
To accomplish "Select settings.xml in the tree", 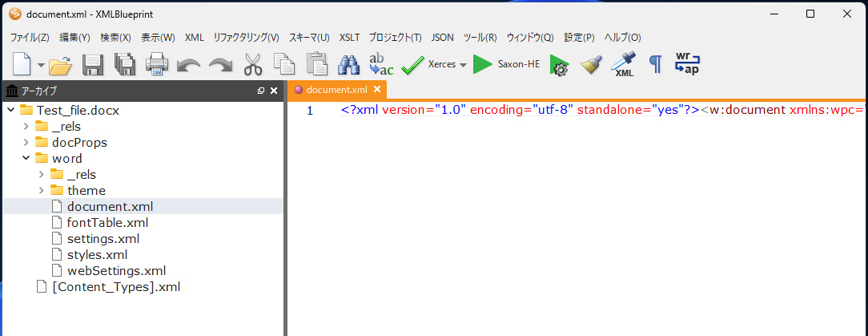I will (x=103, y=239).
